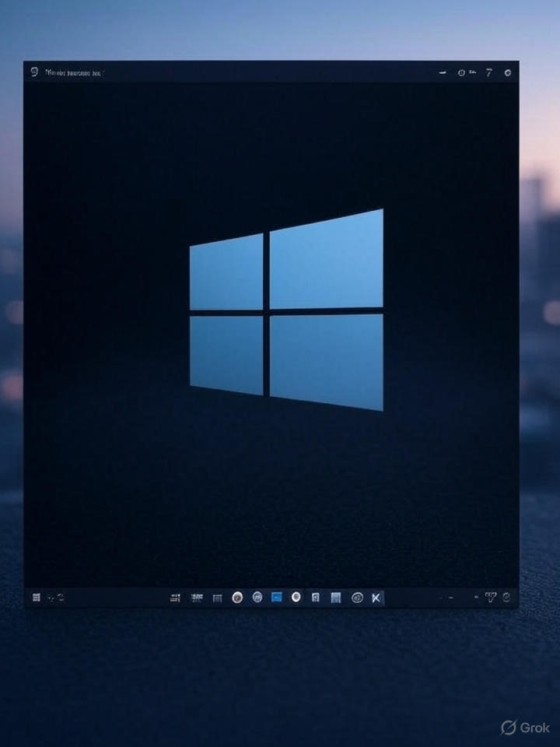
Task: Click the Start grid icon on the taskbar
Action: [37, 598]
